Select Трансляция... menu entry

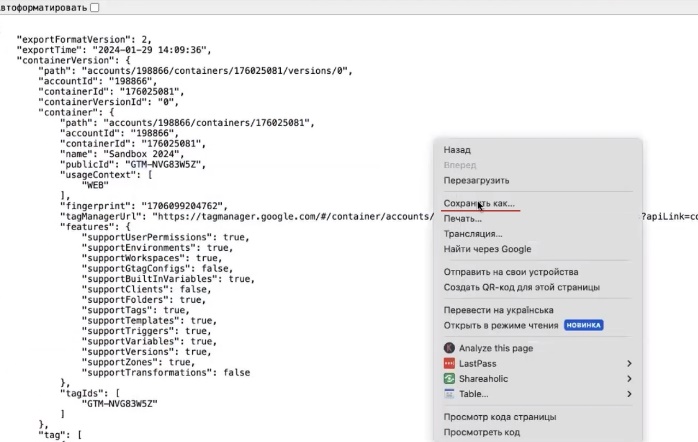(x=473, y=234)
